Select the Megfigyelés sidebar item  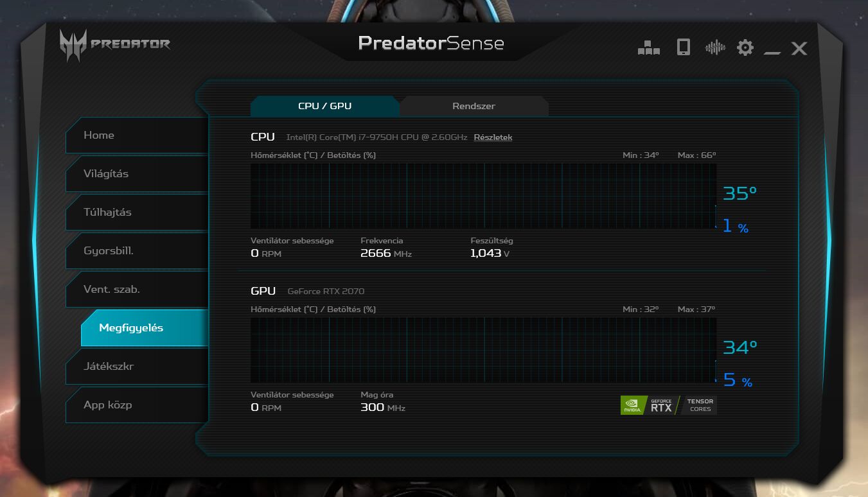[x=145, y=328]
